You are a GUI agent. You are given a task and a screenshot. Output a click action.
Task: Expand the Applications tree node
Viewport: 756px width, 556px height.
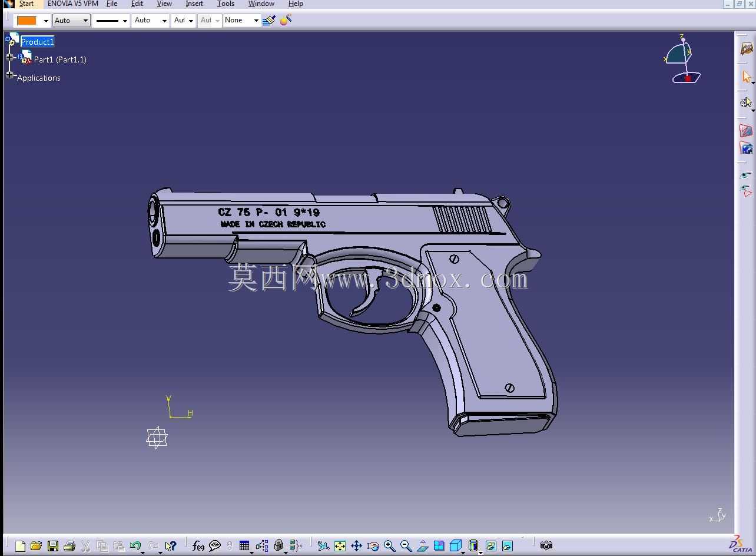point(9,75)
